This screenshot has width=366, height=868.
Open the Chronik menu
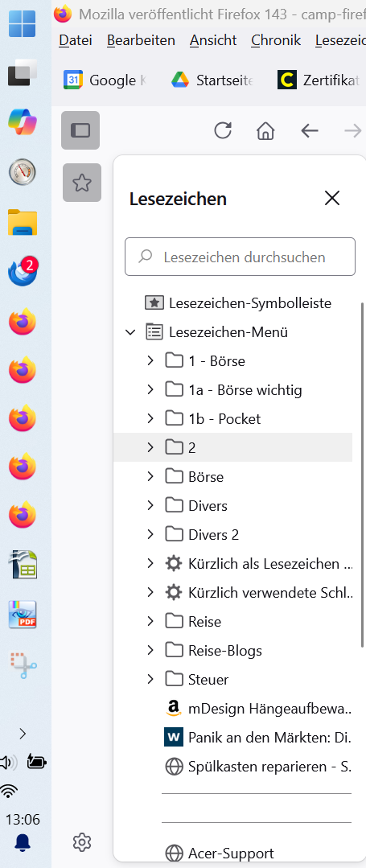[276, 40]
